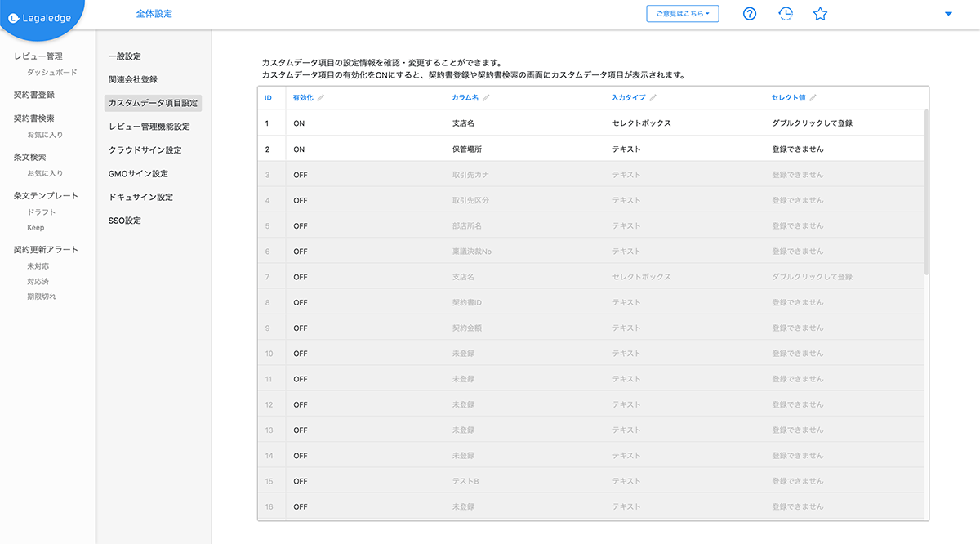Select the 支店名 column name cell in row 1
Viewport: 980px width, 544px height.
[463, 123]
